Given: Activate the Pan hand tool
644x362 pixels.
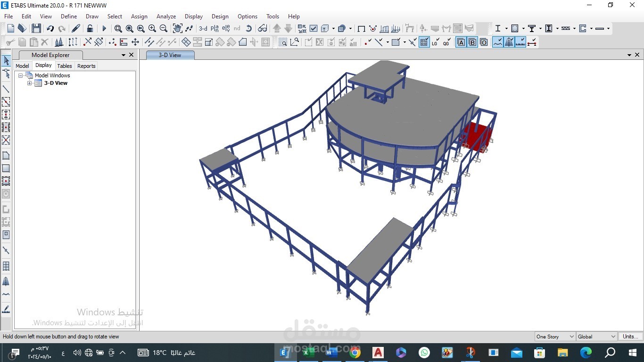Looking at the screenshot, I should point(177,29).
